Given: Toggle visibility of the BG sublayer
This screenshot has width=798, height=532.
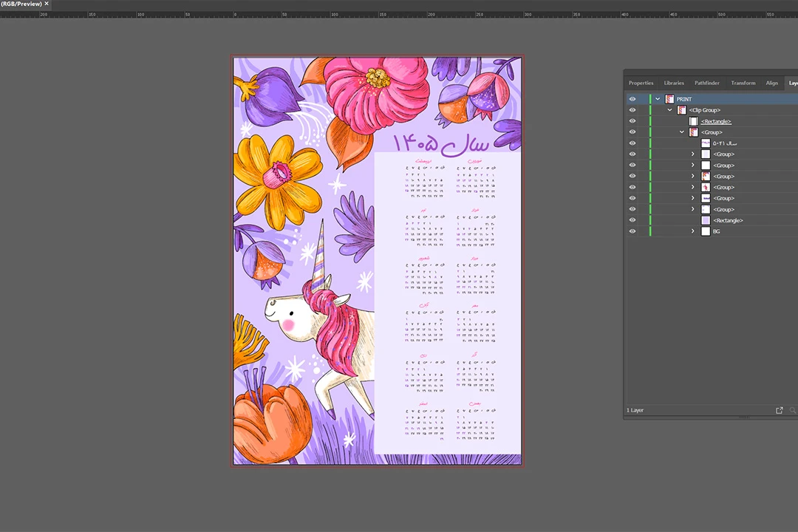Looking at the screenshot, I should pos(632,231).
